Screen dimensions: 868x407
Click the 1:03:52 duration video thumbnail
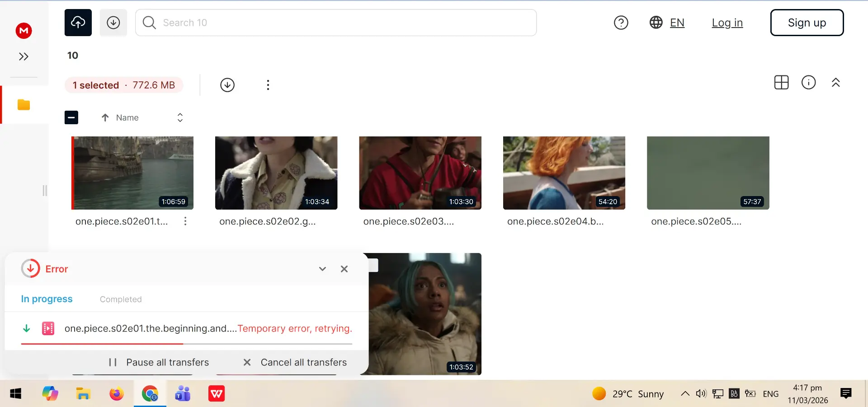tap(425, 314)
